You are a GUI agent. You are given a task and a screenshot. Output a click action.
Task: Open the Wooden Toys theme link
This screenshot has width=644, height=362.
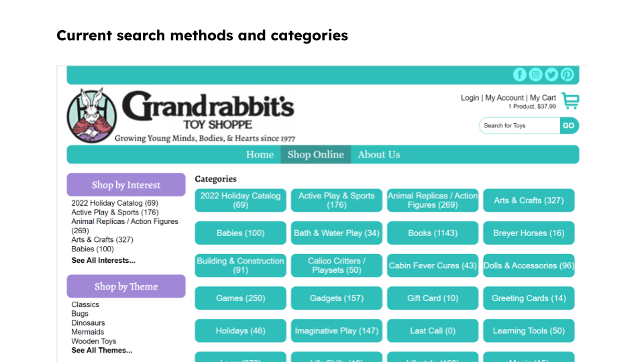94,341
